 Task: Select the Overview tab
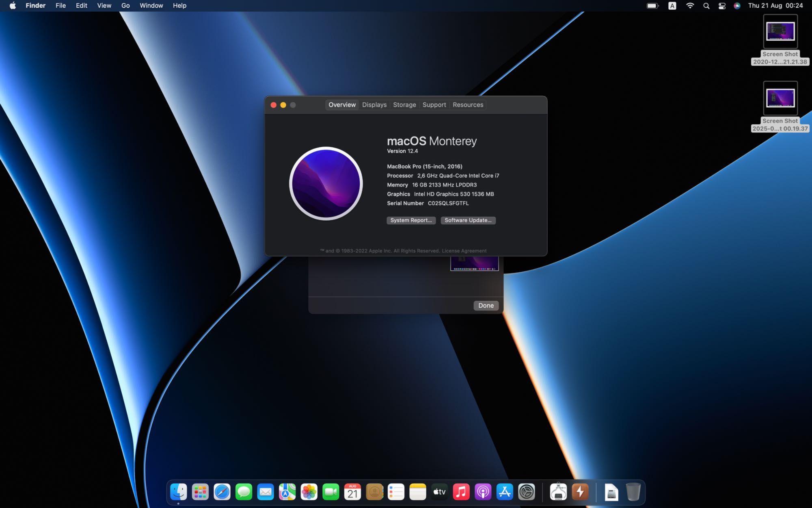(342, 105)
